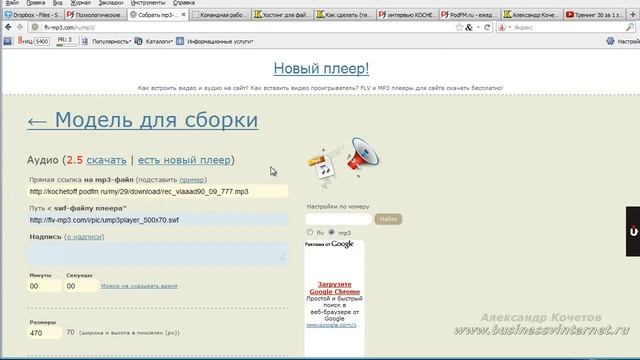Open the Правка menu
Screen dimensions: 640x360
[36, 3]
